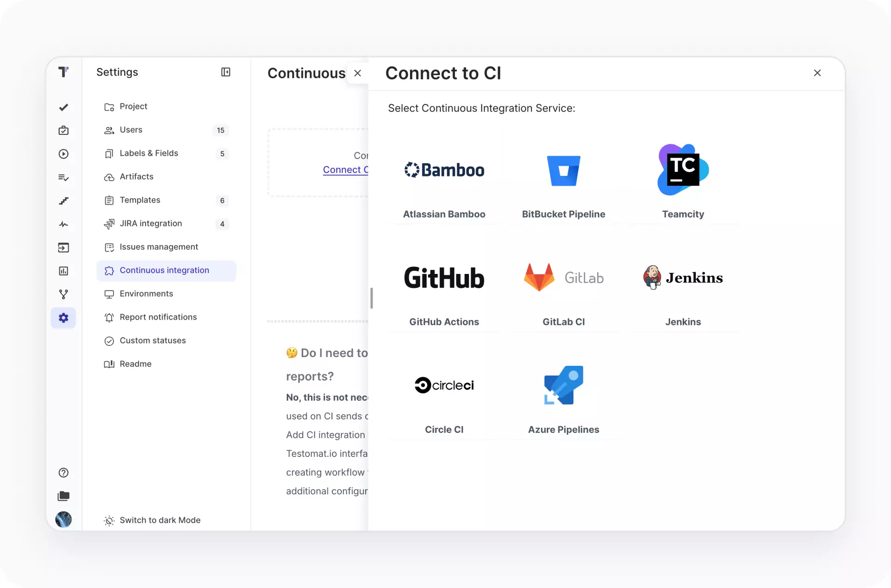Open Artifacts settings menu item
This screenshot has height=588, width=891.
tap(166, 177)
